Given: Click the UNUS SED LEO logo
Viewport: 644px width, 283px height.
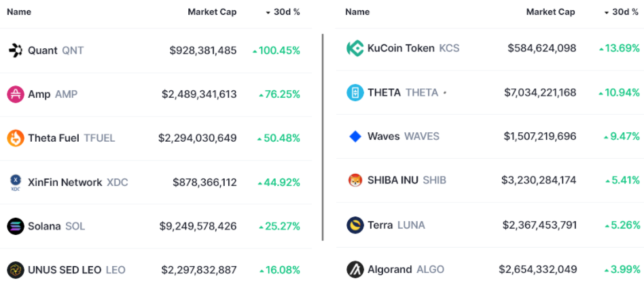Looking at the screenshot, I should tap(15, 269).
